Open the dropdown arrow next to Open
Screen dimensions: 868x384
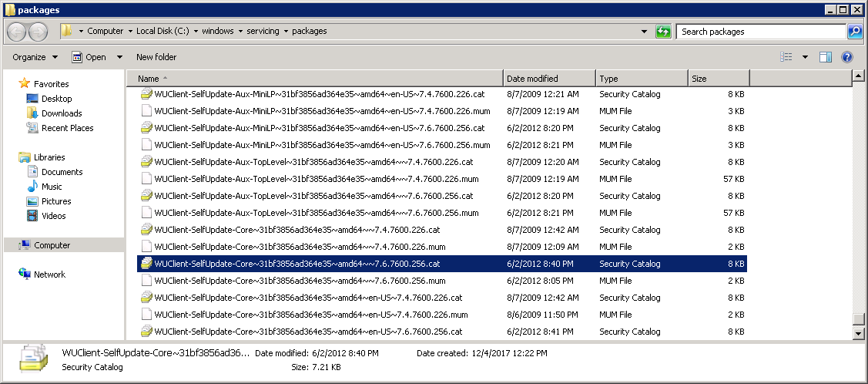click(119, 57)
